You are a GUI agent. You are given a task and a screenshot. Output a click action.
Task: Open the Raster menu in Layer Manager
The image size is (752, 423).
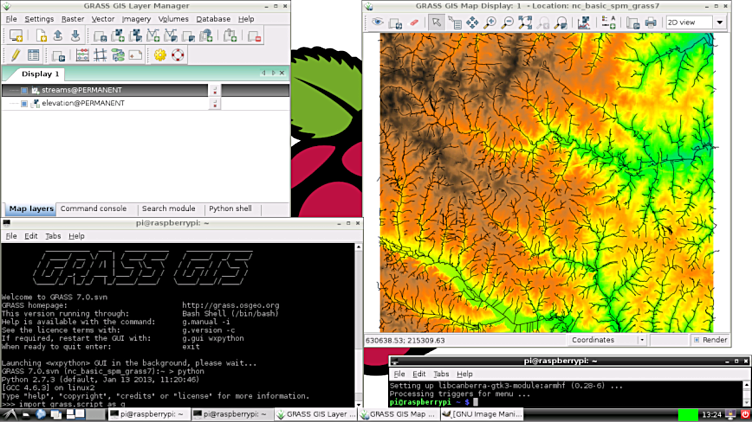[72, 19]
